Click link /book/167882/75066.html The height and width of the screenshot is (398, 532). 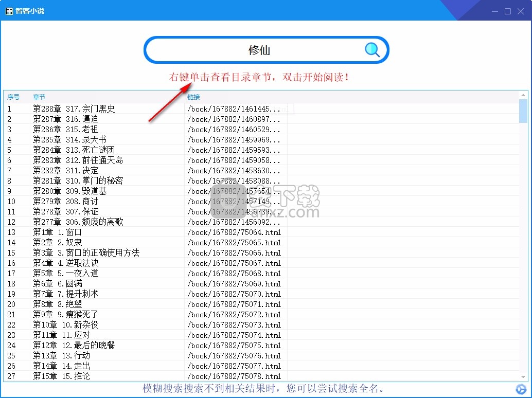[x=234, y=253]
